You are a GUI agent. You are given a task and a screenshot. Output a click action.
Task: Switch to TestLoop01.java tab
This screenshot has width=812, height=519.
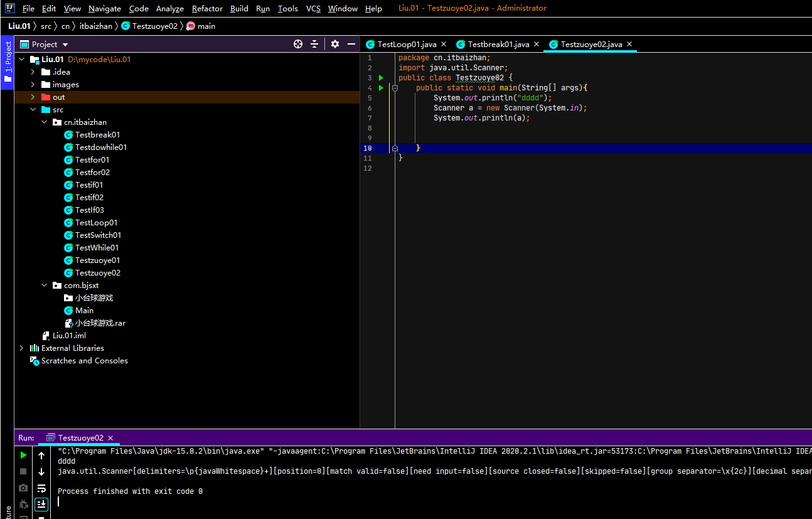pos(407,44)
